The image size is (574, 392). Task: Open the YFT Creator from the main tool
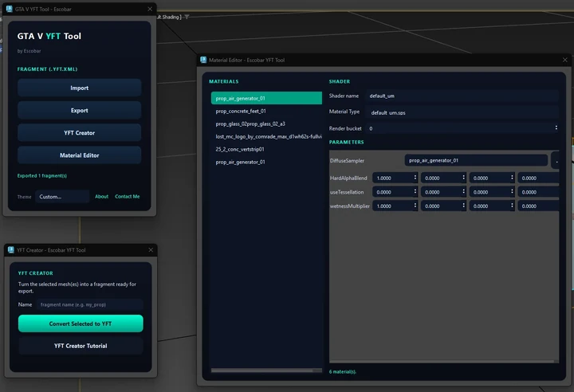pos(80,132)
